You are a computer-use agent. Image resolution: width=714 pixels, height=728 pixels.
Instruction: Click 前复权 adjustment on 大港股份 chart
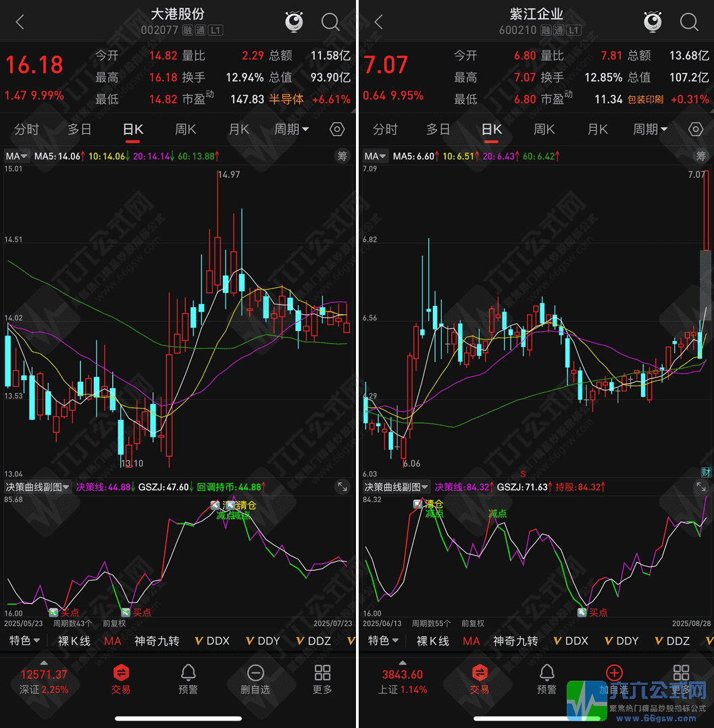click(114, 623)
